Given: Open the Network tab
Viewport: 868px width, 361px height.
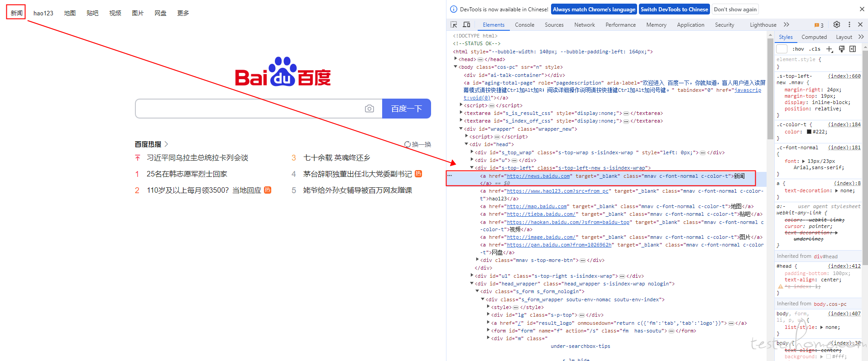Looking at the screenshot, I should (x=585, y=25).
